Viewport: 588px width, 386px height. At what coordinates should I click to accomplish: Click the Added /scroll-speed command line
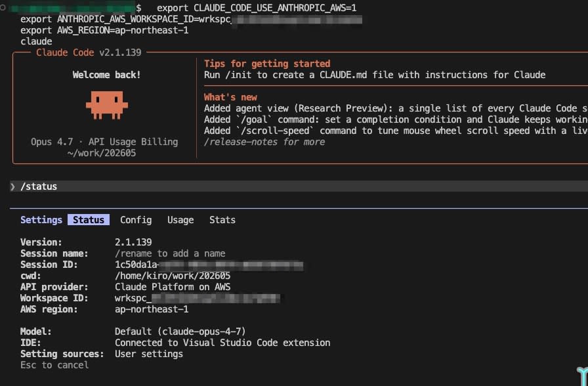tap(396, 131)
